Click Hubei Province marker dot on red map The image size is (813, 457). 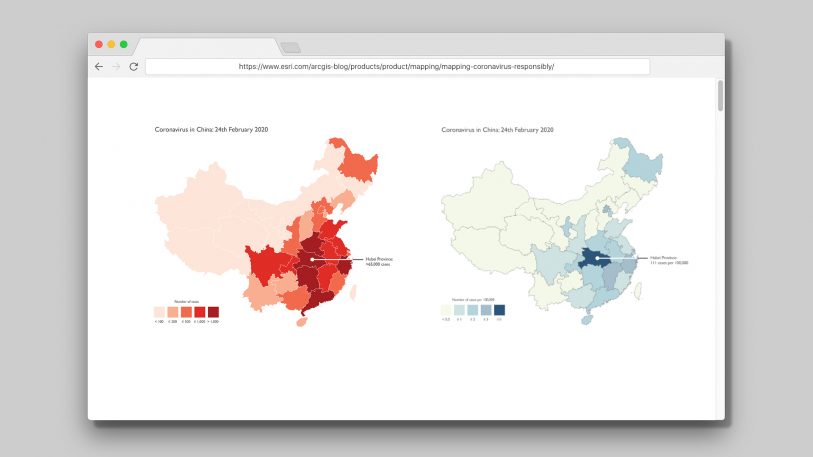click(313, 259)
